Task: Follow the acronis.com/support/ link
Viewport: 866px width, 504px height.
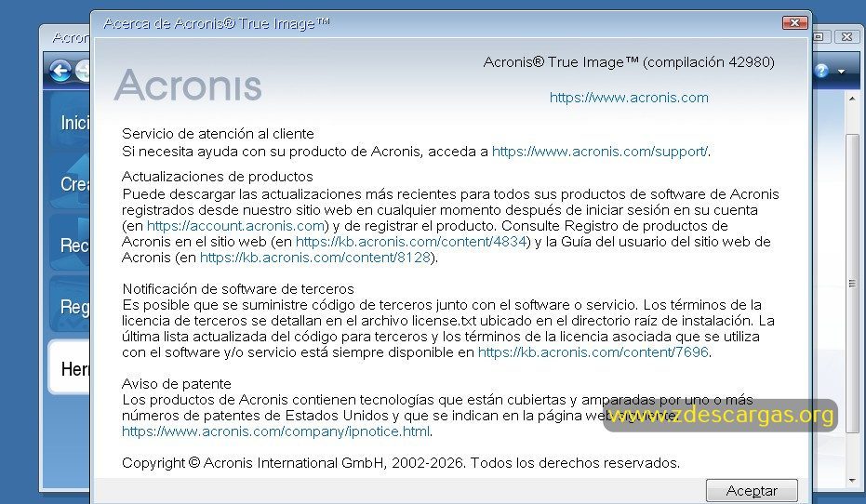Action: coord(599,152)
